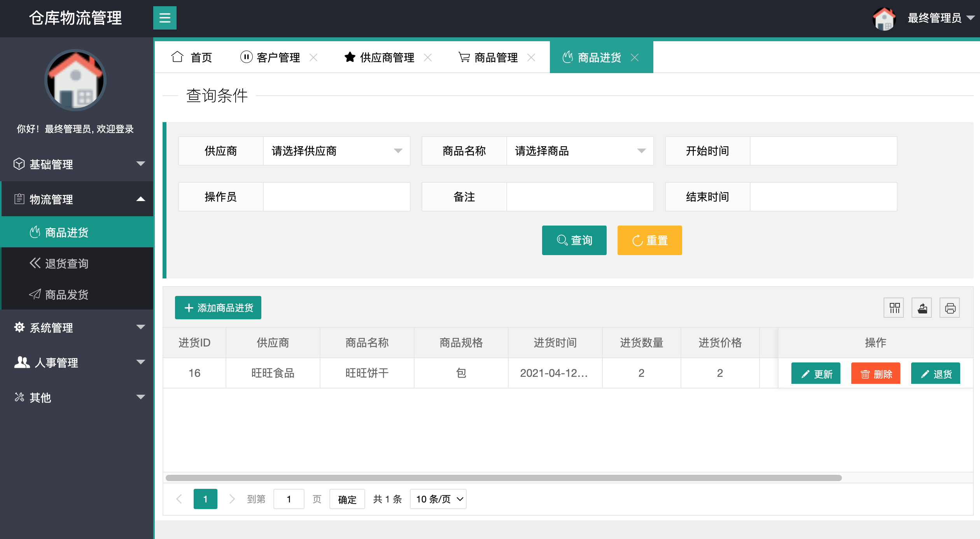Go to the next page arrow
980x539 pixels.
click(x=232, y=499)
